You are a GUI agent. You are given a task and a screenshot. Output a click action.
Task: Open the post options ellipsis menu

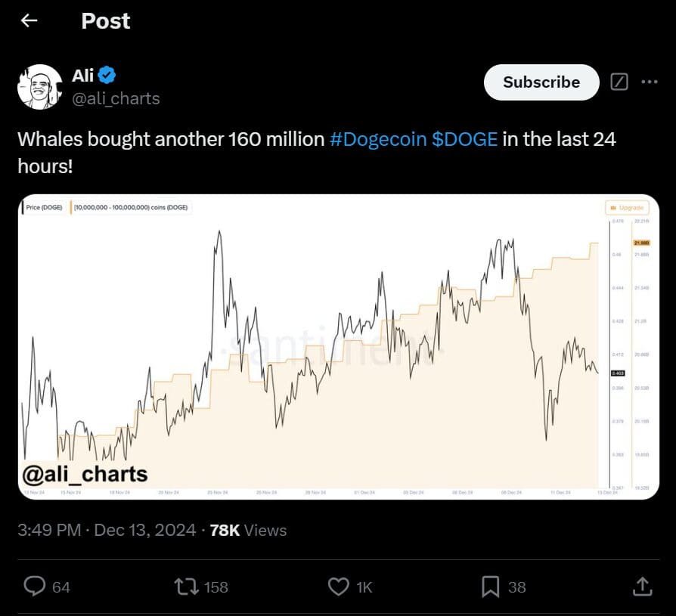[648, 82]
